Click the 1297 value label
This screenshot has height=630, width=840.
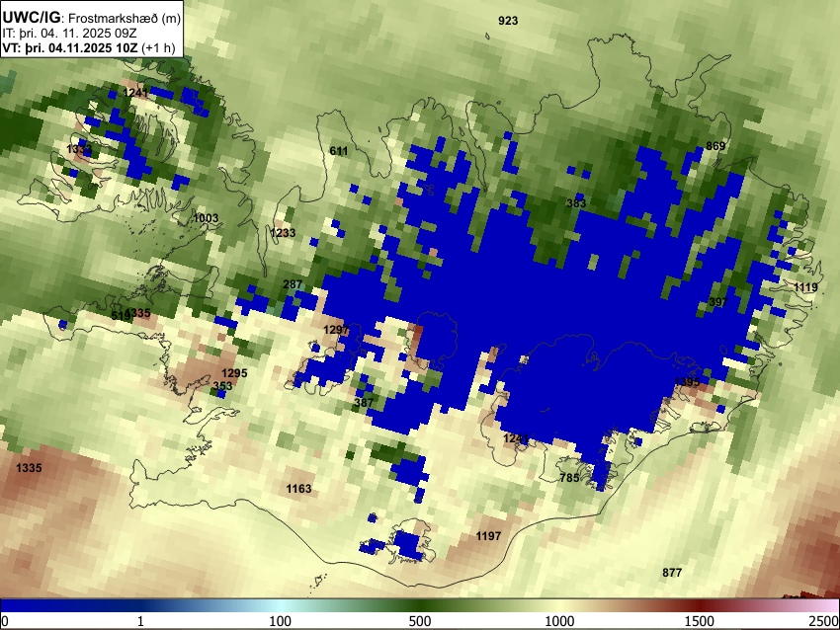coord(336,330)
